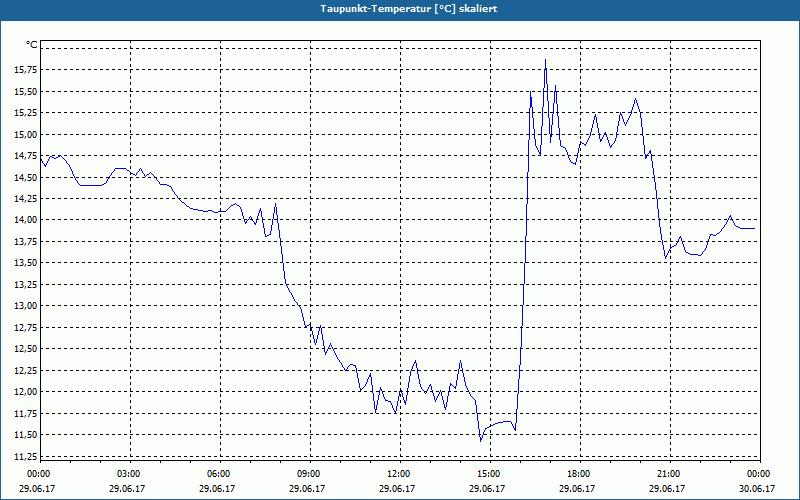Click the 15:00 time label
The image size is (800, 500).
487,474
